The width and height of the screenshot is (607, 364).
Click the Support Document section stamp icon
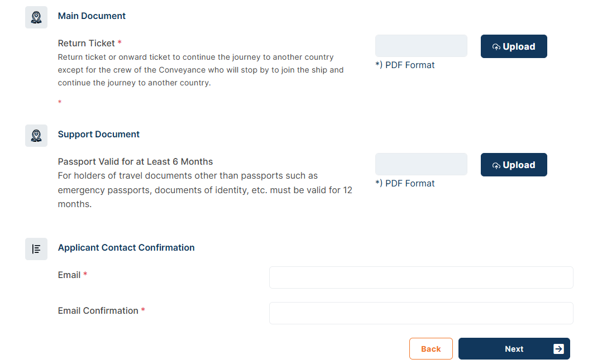[x=36, y=135]
